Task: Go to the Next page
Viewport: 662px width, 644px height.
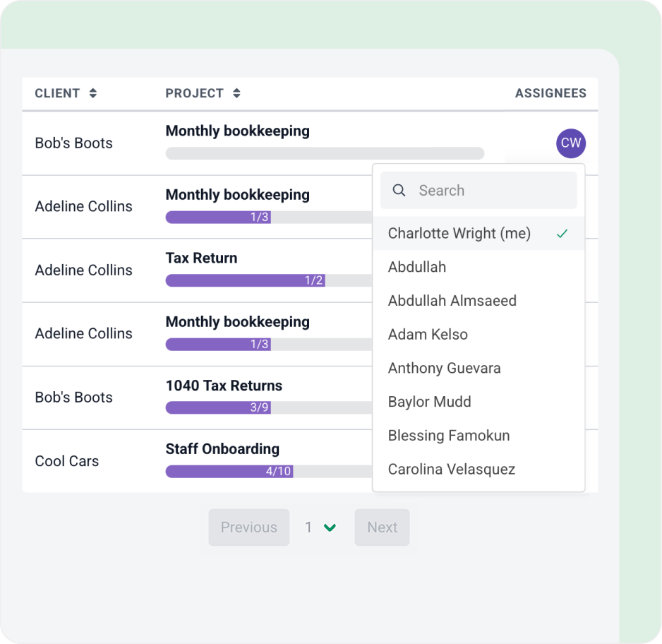Action: point(382,527)
